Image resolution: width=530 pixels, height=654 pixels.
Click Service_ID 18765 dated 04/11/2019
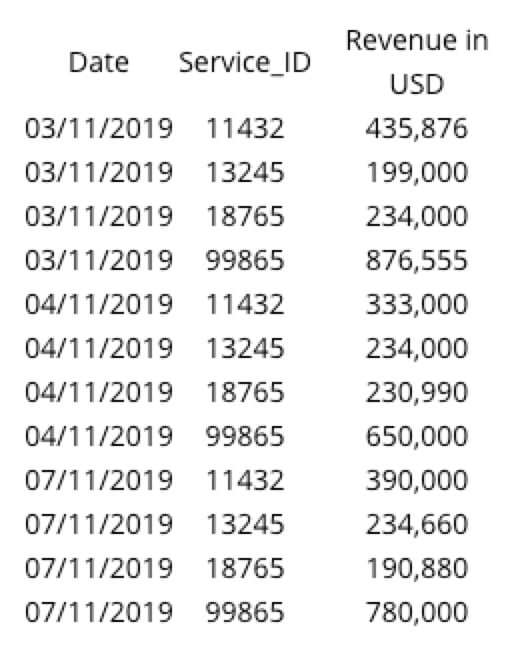tap(245, 392)
